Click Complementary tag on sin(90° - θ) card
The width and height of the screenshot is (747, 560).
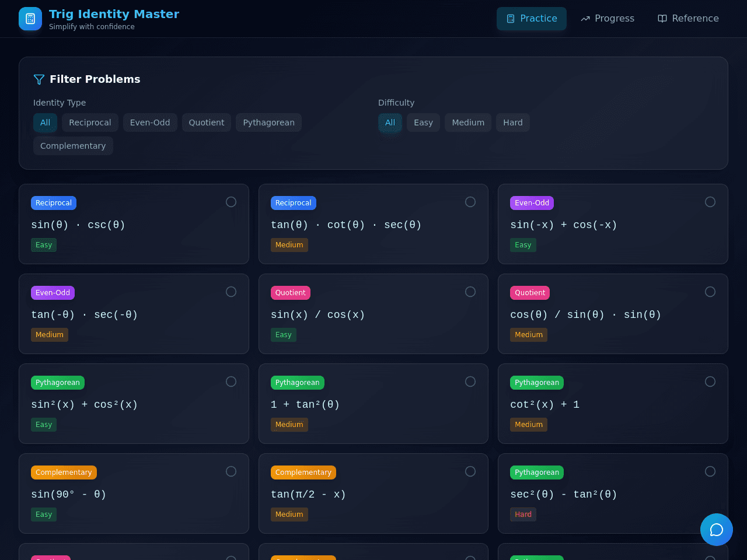pyautogui.click(x=64, y=473)
